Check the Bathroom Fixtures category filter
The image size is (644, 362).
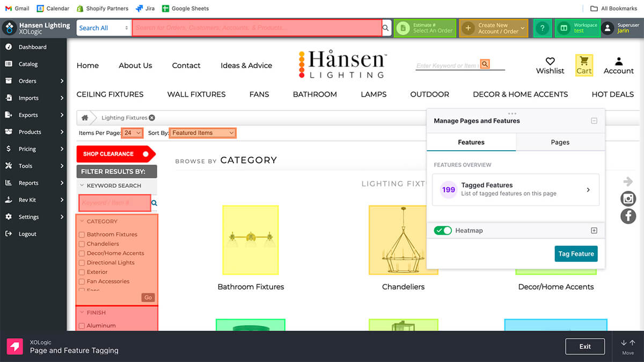[82, 234]
